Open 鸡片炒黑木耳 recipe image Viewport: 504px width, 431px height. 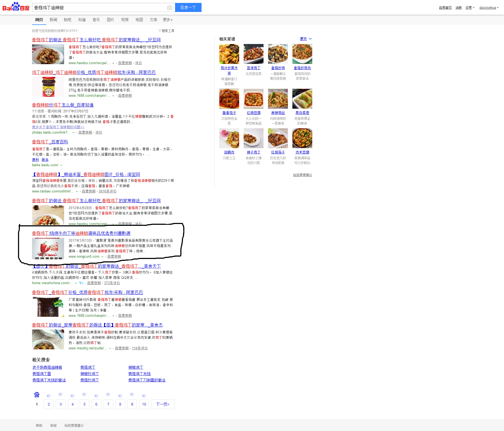coord(229,54)
